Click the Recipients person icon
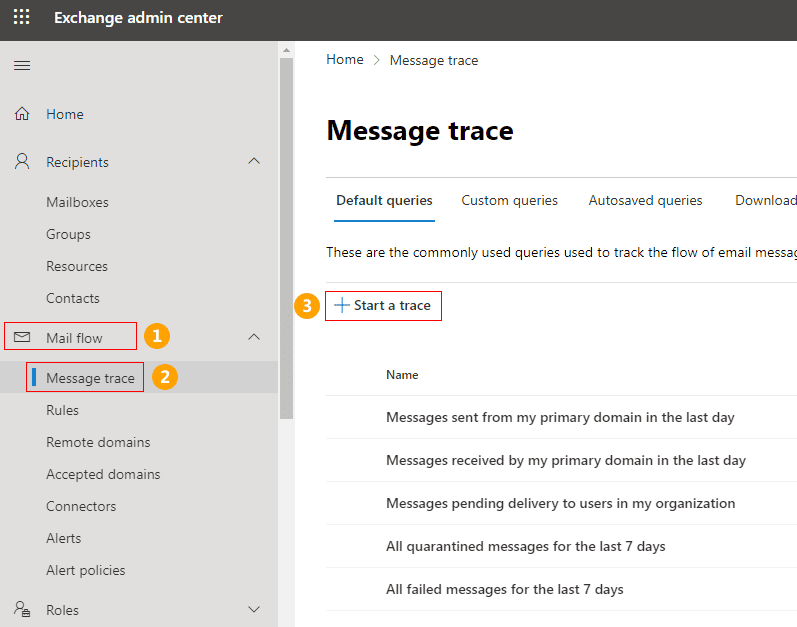Image resolution: width=797 pixels, height=627 pixels. 21,162
